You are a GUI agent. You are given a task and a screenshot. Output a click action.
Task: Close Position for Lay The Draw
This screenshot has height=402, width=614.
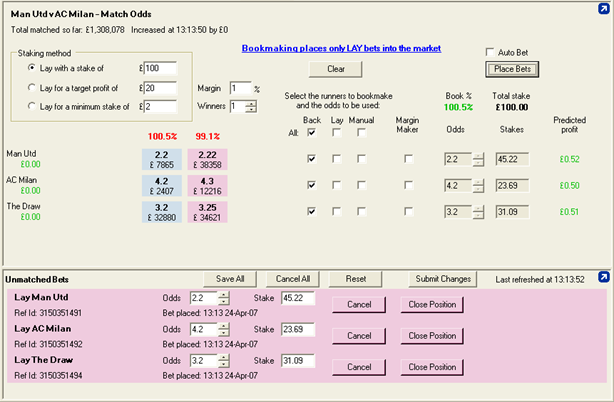click(432, 367)
